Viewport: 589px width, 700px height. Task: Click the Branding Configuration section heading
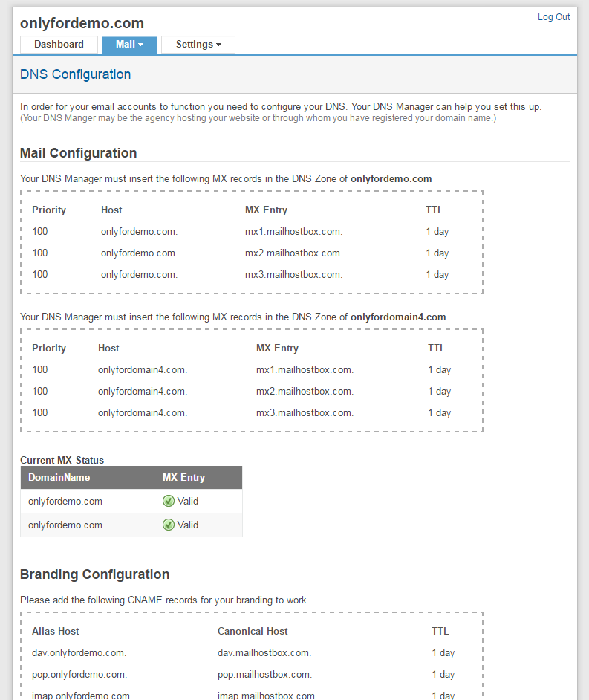pos(94,574)
